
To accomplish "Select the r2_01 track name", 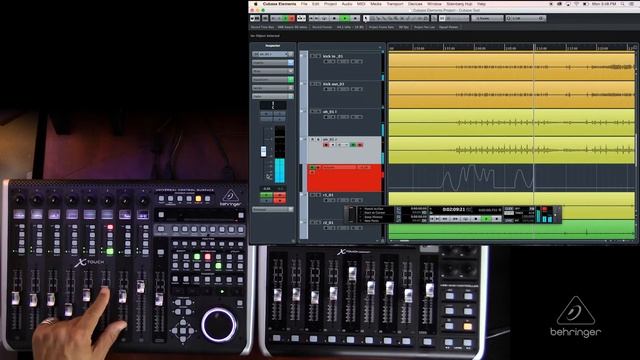I will pos(327,223).
